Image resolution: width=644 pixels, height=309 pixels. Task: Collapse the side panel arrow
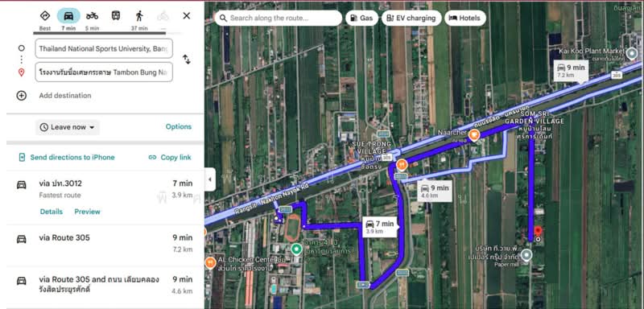click(210, 179)
